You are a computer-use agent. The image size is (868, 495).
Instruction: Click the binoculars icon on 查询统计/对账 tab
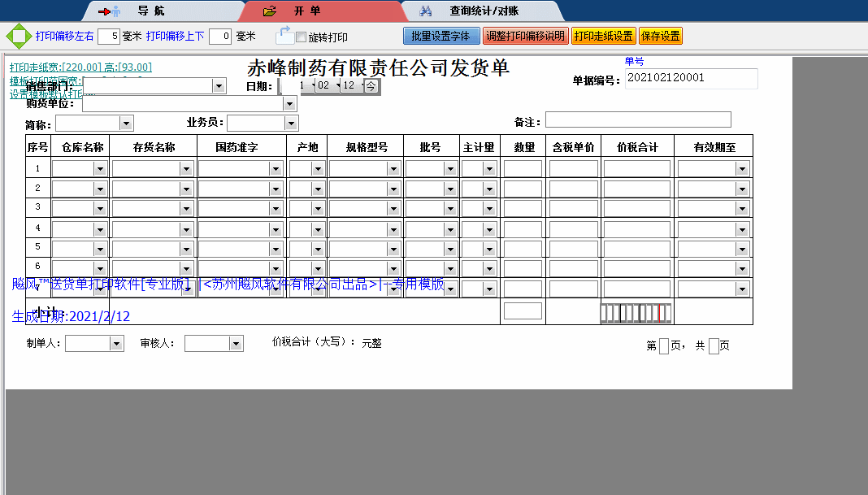tap(426, 11)
